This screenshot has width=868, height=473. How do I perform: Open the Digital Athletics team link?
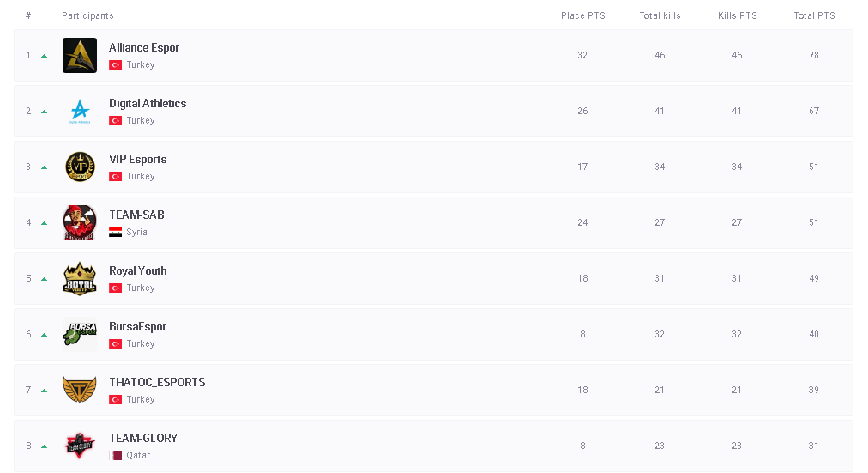coord(148,104)
